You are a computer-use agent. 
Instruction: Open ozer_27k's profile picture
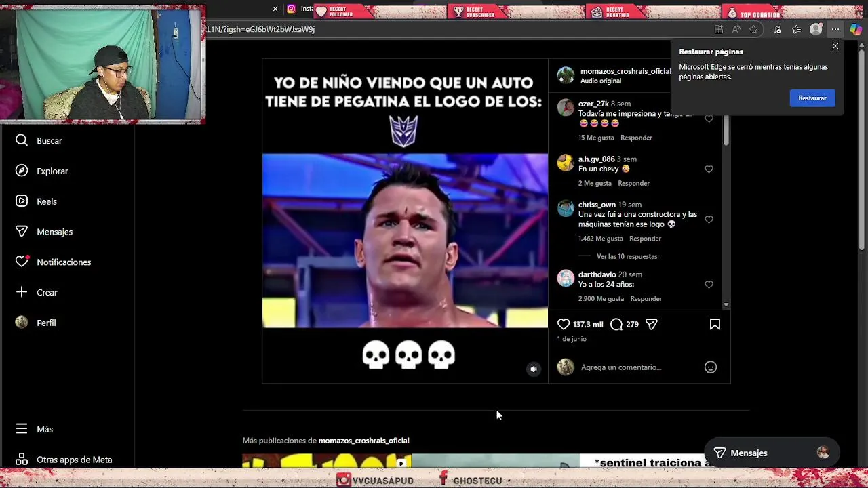[566, 108]
